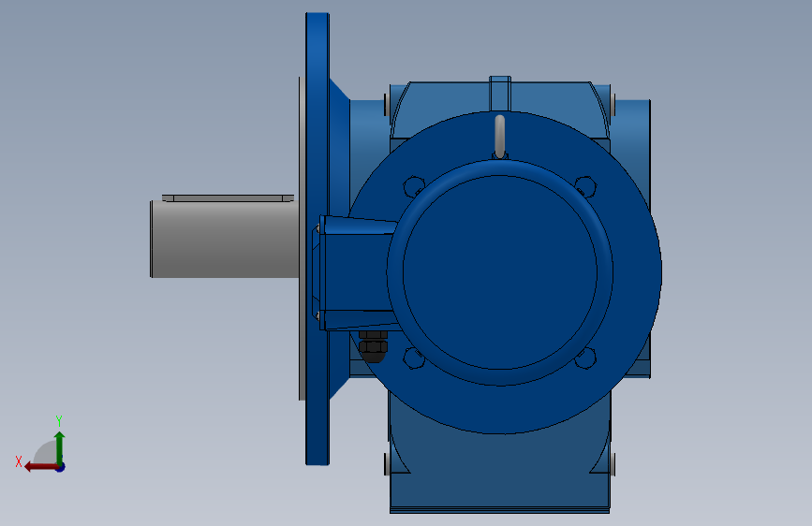This screenshot has width=812, height=526.
Task: Select the gearbox base housing at bottom
Action: [x=500, y=471]
